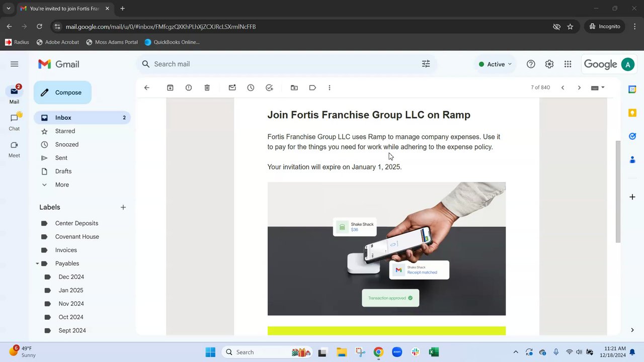Open File Explorer from taskbar

coord(342,352)
